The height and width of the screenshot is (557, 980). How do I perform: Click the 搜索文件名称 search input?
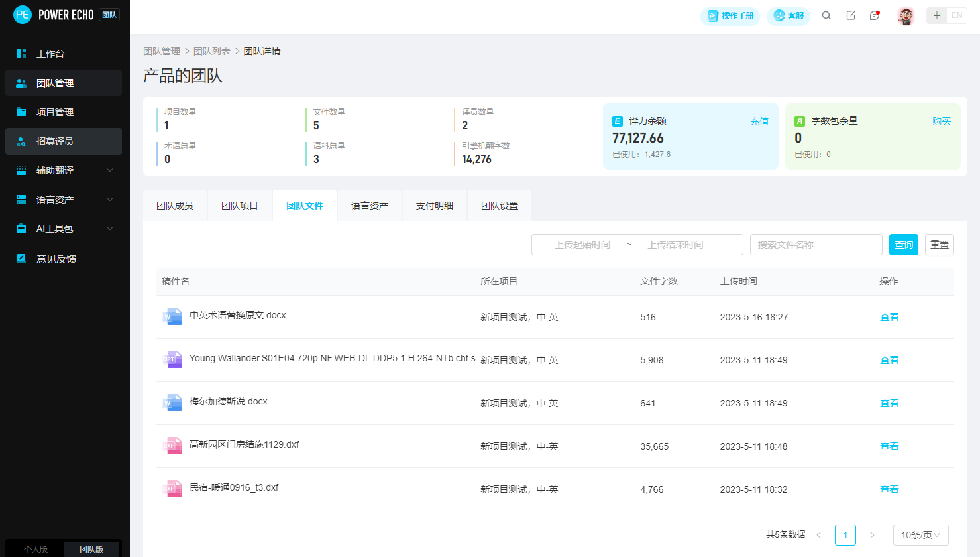click(816, 245)
